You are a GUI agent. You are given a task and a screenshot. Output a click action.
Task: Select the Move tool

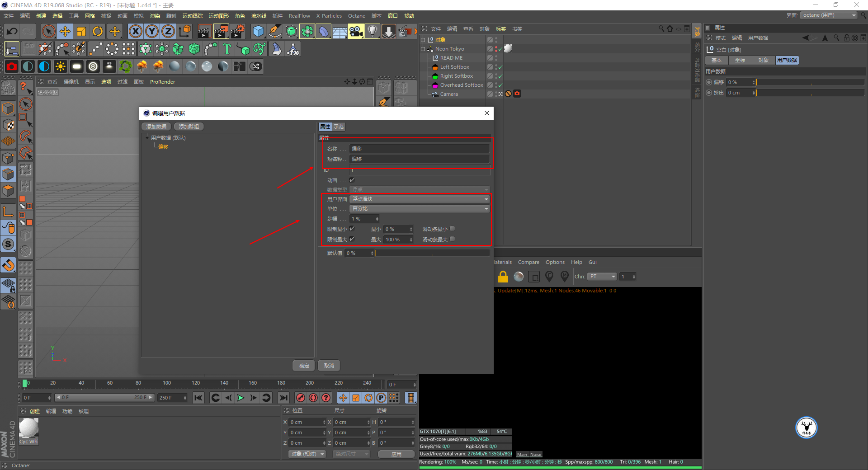tap(65, 31)
